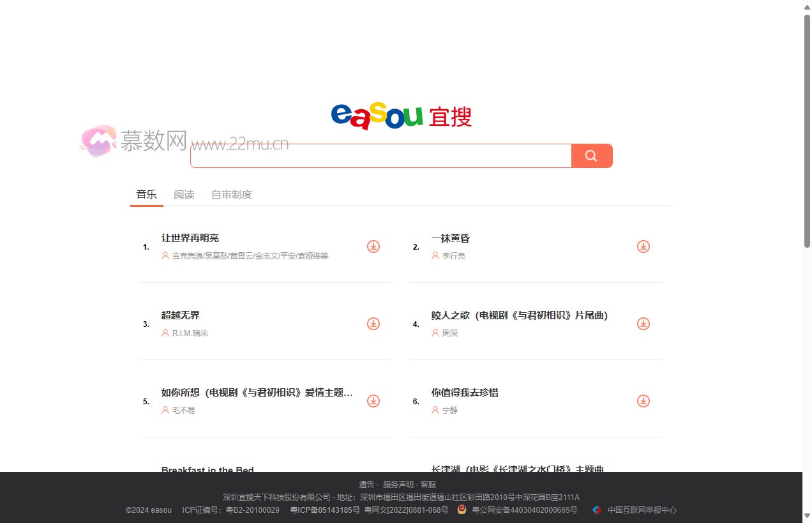
Task: Click the 粤公网安备 badge icon in footer
Action: tap(461, 510)
